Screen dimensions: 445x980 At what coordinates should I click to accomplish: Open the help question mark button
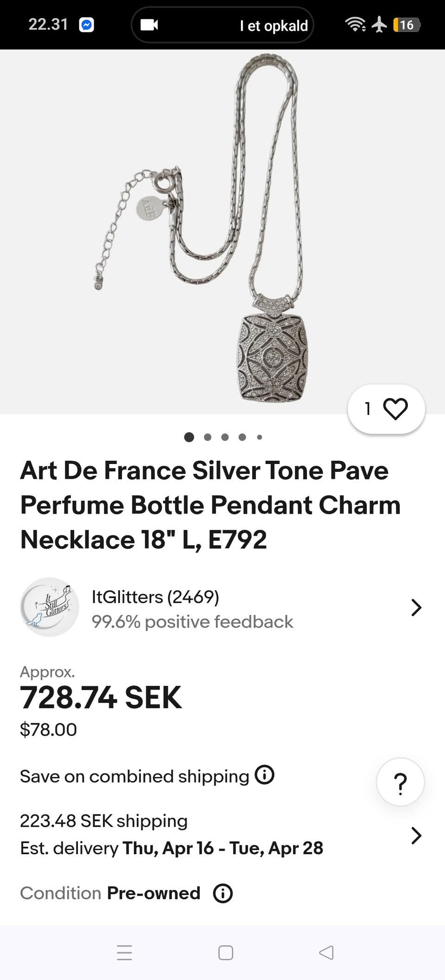tap(400, 782)
